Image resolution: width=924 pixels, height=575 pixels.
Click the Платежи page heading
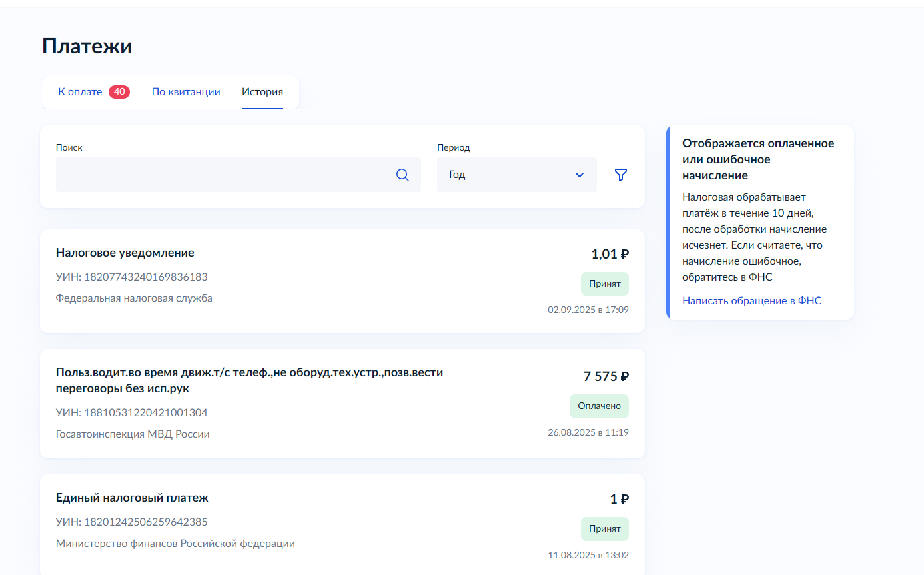click(87, 46)
